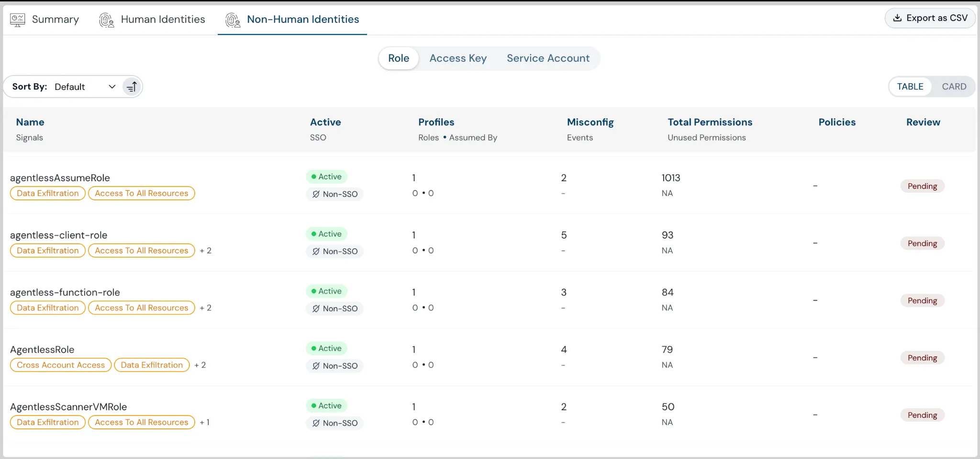
Task: Expand +2 more signals for agentless-client-role
Action: [x=206, y=251]
